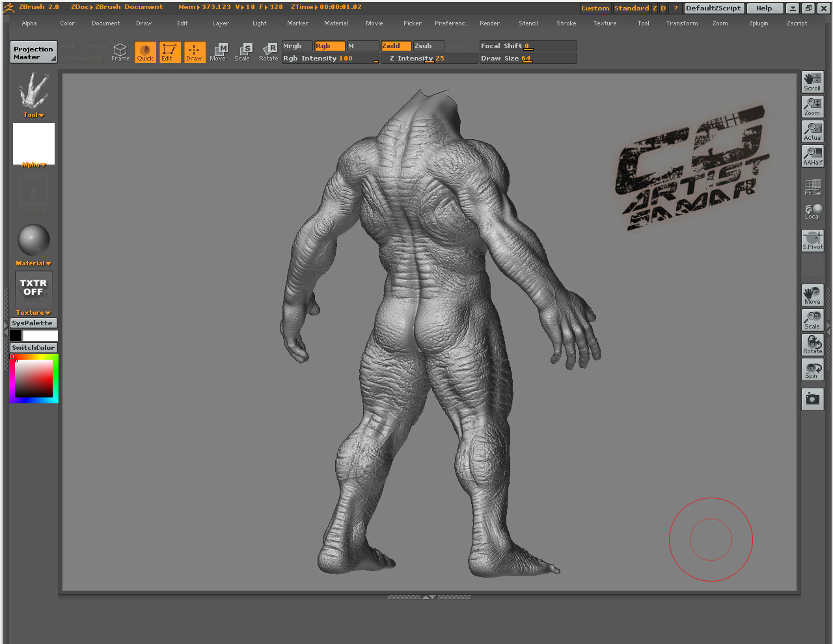
Task: Select the AAHalf view icon
Action: pyautogui.click(x=812, y=156)
